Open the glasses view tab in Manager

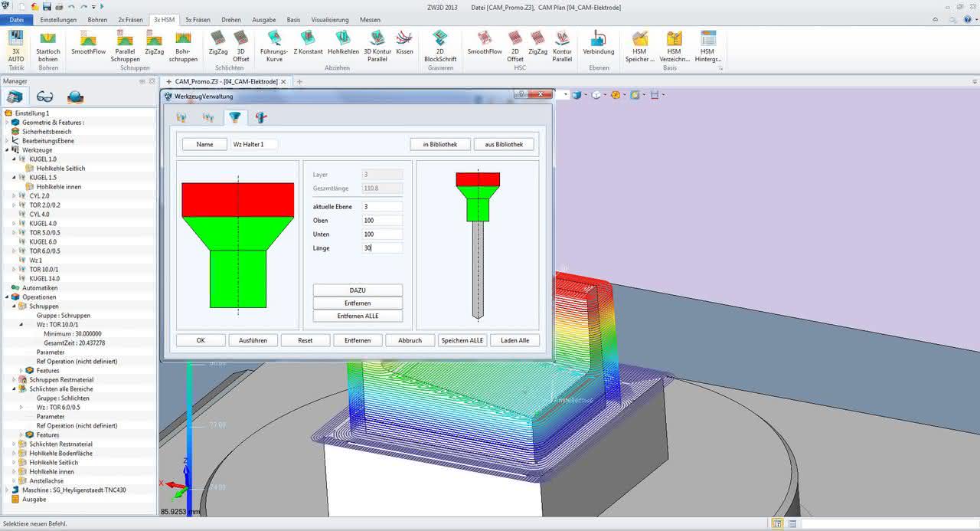pos(45,97)
